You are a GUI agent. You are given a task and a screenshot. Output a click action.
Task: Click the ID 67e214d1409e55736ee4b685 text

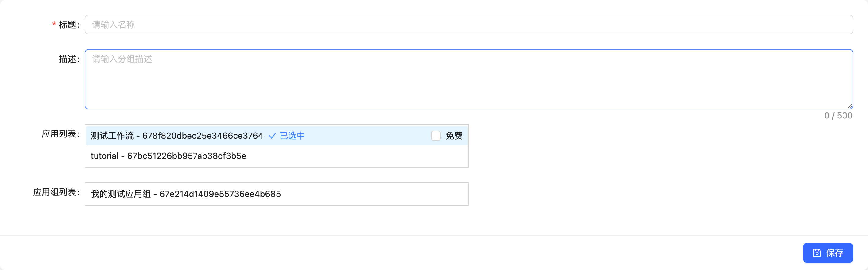[x=220, y=194]
